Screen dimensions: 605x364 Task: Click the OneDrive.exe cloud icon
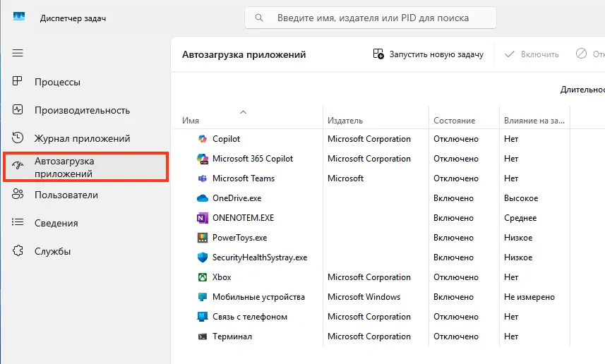202,198
